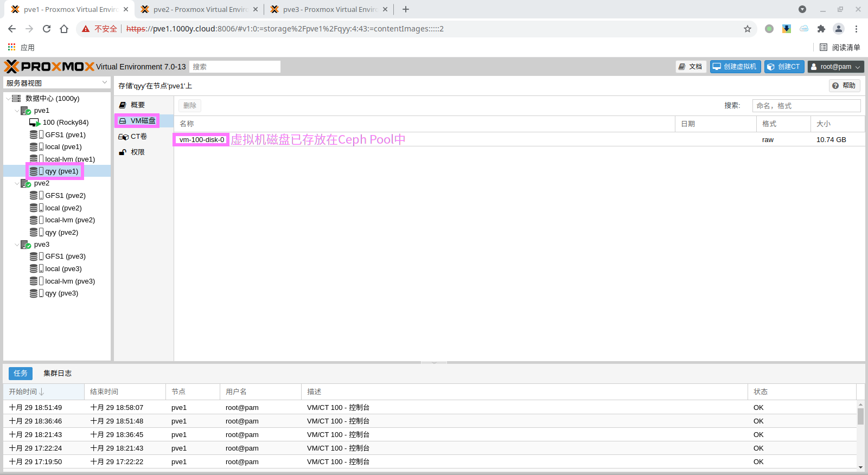Image resolution: width=868 pixels, height=475 pixels.
Task: Collapse the pve2 node tree
Action: (17, 183)
